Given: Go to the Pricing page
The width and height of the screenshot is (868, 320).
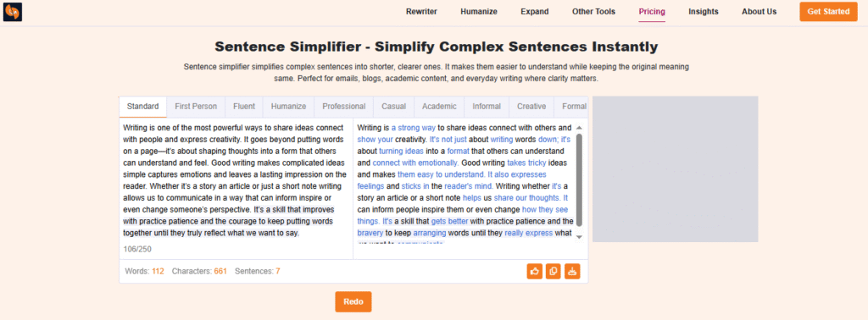Looking at the screenshot, I should click(x=652, y=12).
